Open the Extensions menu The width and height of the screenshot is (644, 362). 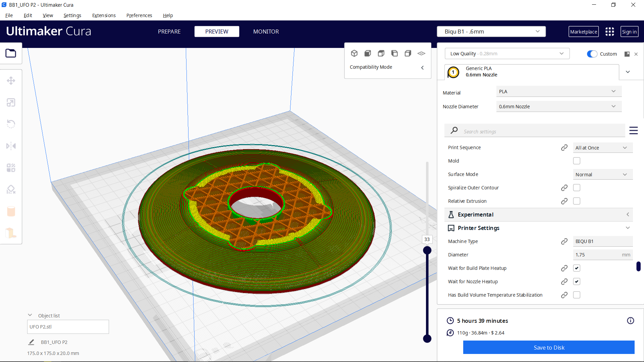tap(104, 15)
